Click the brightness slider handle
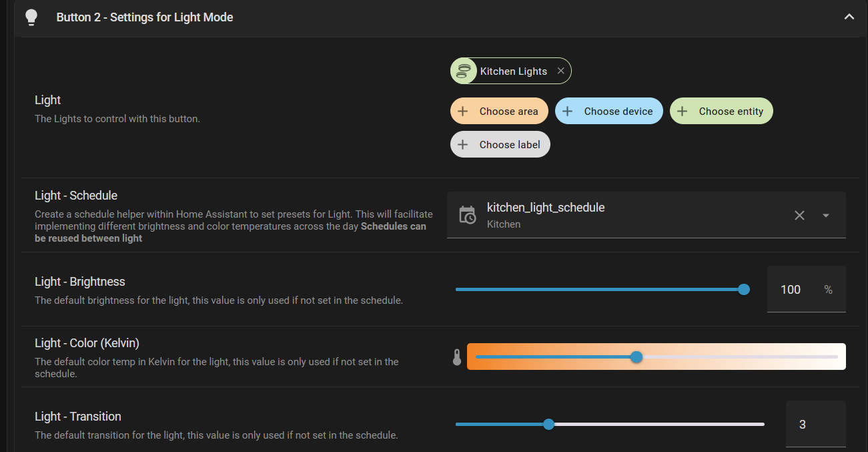Screen dimensions: 868x452 click(x=744, y=289)
